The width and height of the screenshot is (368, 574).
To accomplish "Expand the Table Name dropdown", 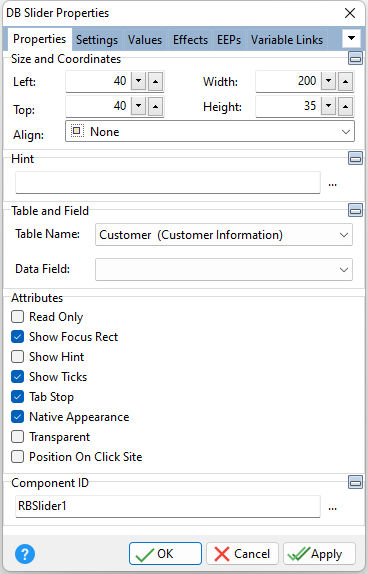I will pyautogui.click(x=224, y=235).
